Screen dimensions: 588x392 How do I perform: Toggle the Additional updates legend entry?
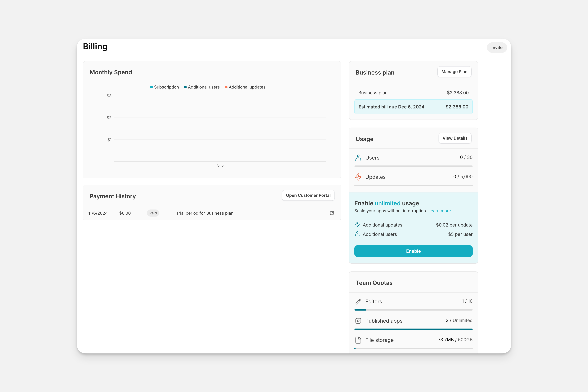pos(245,87)
